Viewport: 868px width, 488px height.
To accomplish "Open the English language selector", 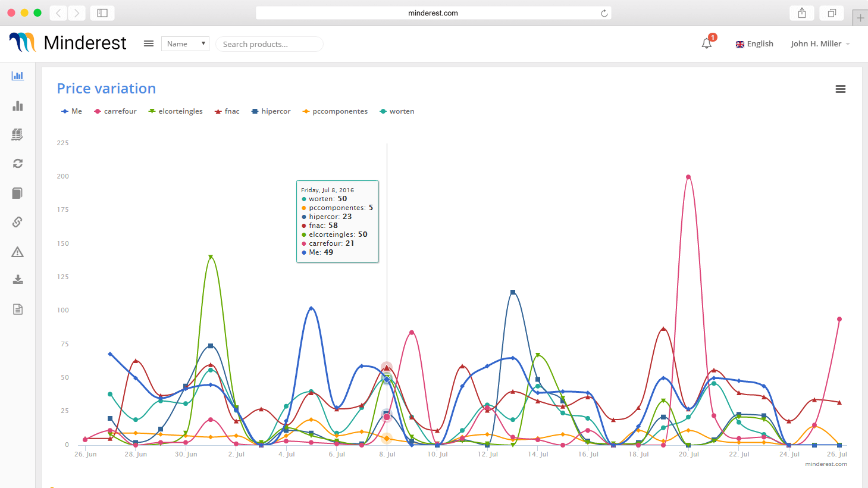I will point(754,44).
